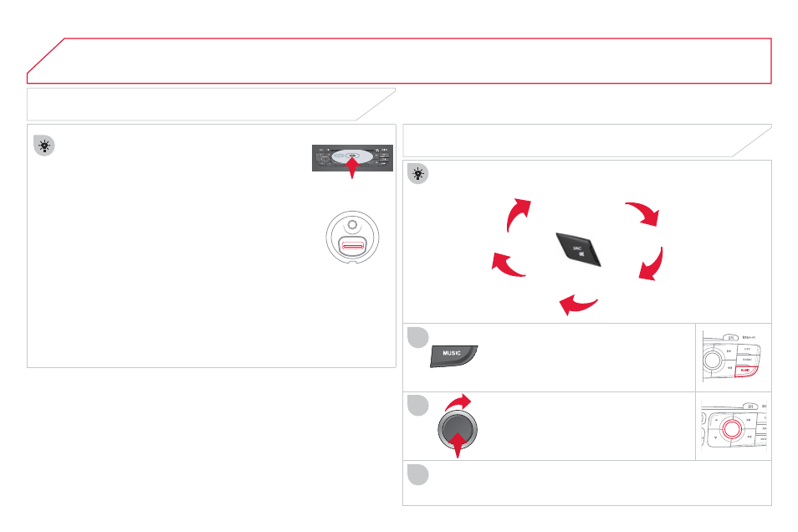Image resolution: width=798 pixels, height=532 pixels.
Task: Click the red upward arrow on the radio faceplate
Action: point(351,168)
